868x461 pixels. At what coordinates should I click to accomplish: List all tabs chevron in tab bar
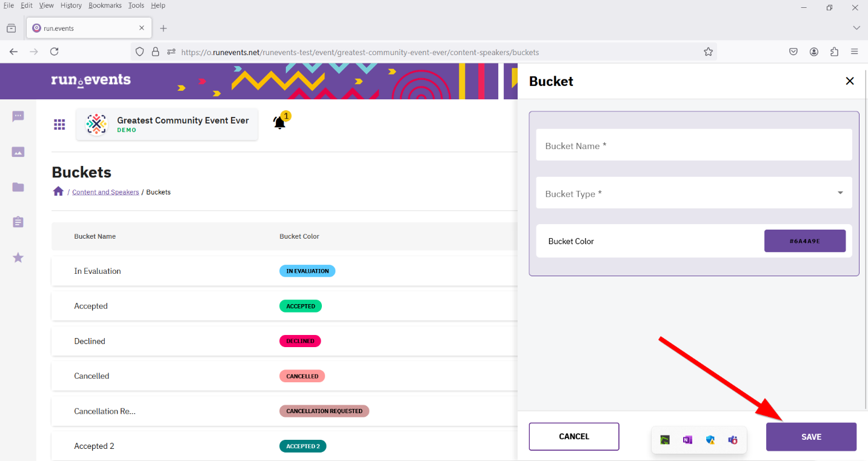(x=856, y=28)
